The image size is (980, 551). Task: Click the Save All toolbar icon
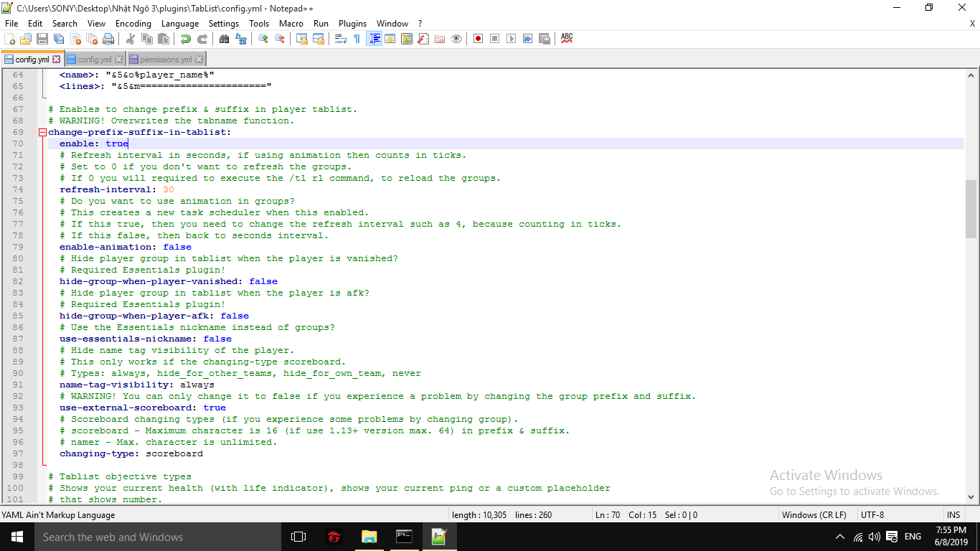pos(59,39)
